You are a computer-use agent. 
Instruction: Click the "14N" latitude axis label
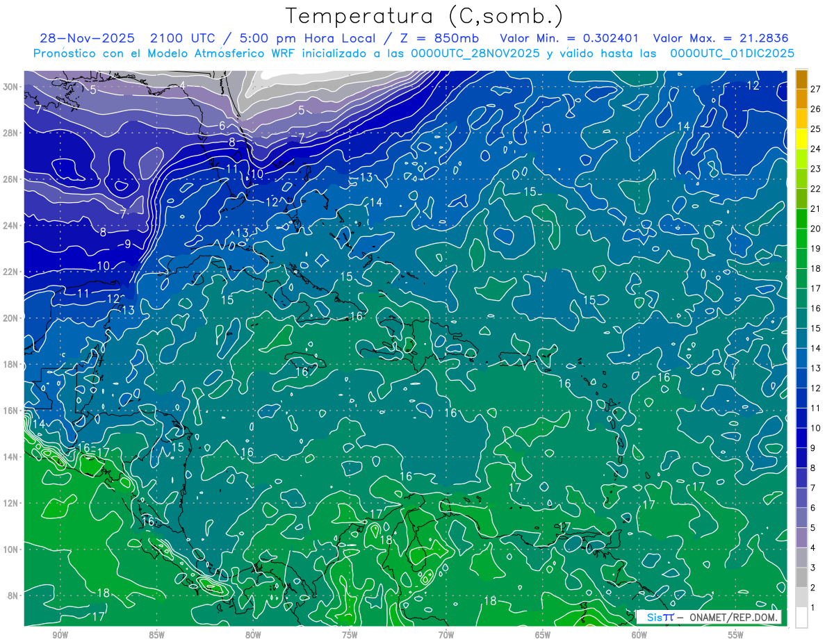(11, 457)
